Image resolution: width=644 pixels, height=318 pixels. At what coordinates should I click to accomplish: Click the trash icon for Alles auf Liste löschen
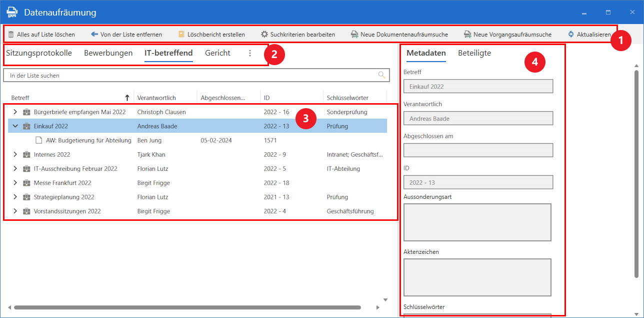11,35
